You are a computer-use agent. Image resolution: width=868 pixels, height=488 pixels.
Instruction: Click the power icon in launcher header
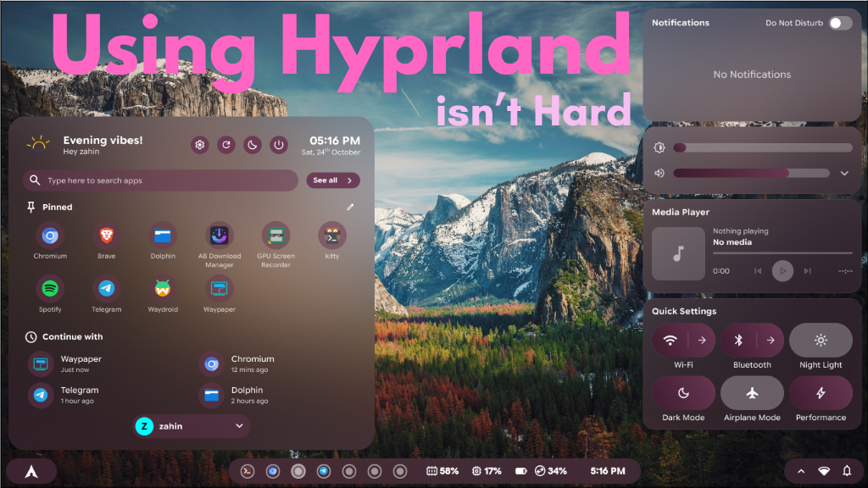coord(278,145)
